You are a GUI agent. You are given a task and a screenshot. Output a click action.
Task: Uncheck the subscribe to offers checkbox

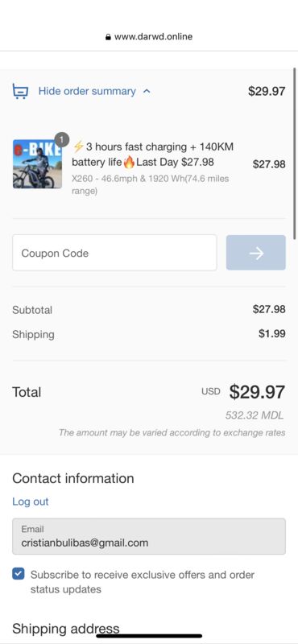point(19,574)
